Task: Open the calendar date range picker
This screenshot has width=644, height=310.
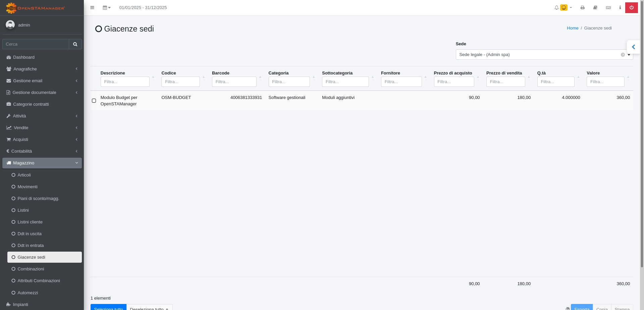Action: click(x=106, y=8)
